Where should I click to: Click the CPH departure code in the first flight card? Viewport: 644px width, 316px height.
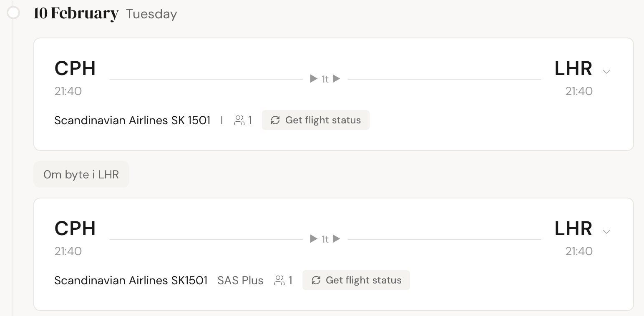tap(75, 69)
